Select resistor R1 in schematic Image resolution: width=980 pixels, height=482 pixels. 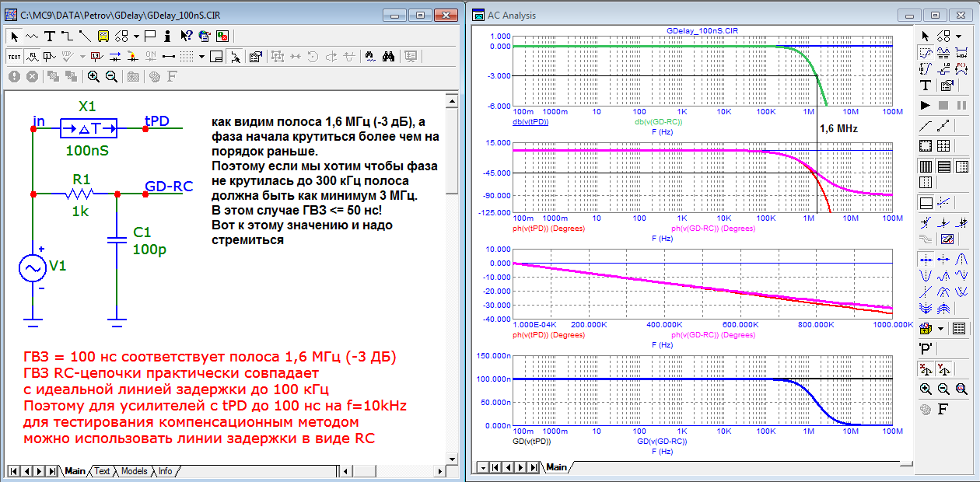(81, 193)
